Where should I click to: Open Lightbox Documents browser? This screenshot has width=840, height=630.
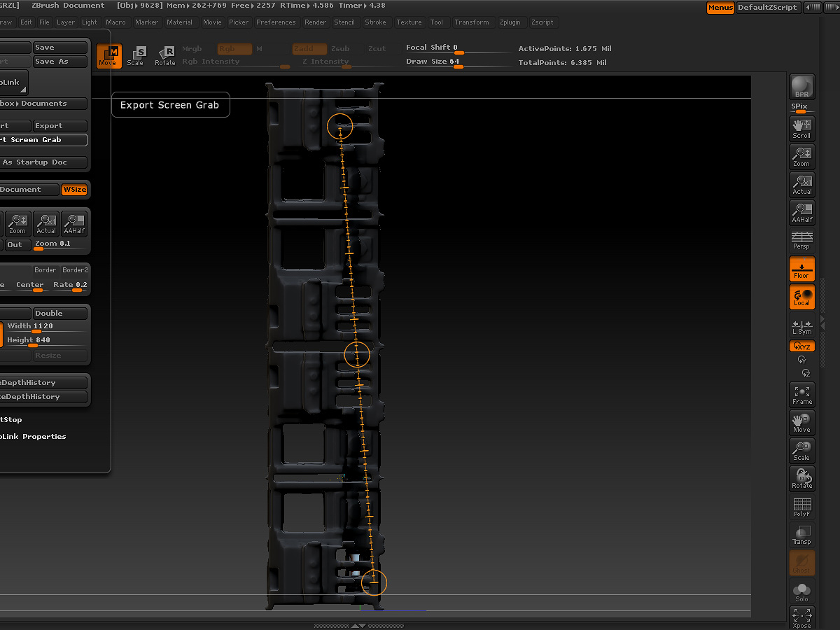(x=43, y=104)
